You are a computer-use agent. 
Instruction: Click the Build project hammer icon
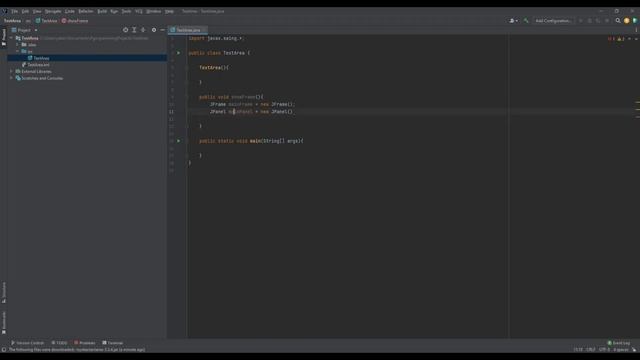(526, 21)
